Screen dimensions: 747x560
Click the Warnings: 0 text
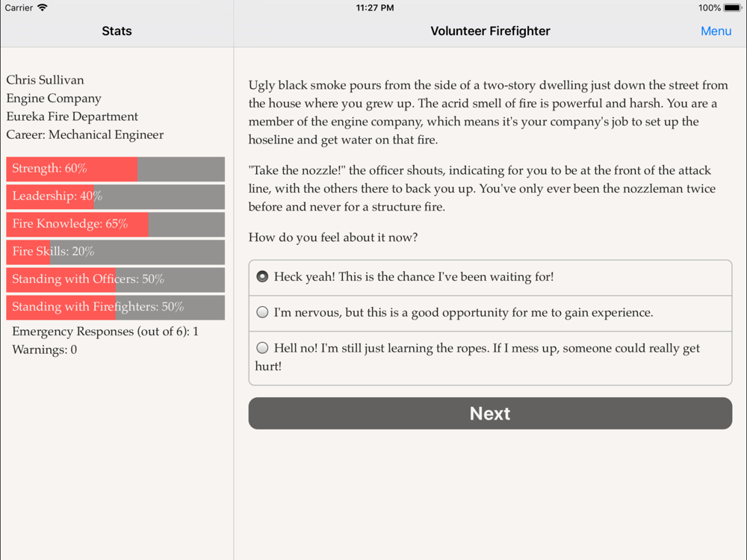click(45, 349)
